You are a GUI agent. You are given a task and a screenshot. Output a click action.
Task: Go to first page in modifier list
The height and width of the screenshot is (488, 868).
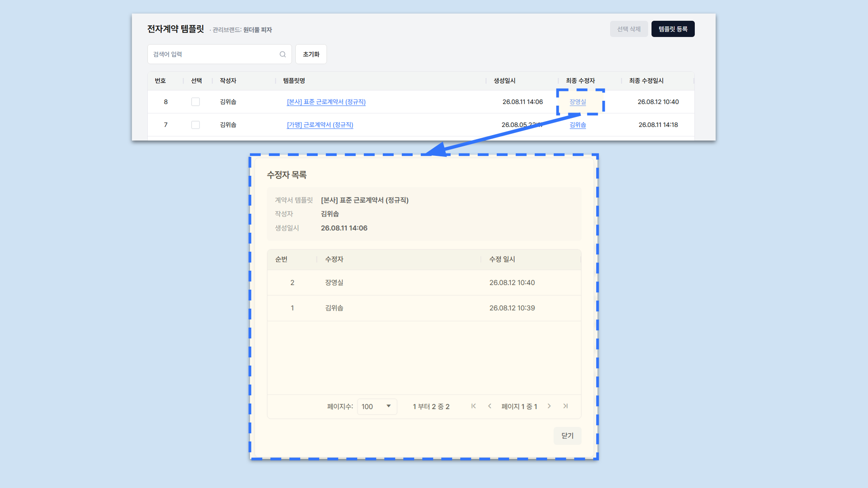[473, 406]
